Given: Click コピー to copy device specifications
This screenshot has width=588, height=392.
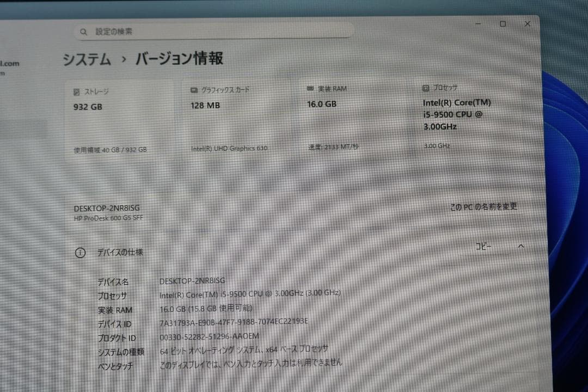Looking at the screenshot, I should click(484, 246).
